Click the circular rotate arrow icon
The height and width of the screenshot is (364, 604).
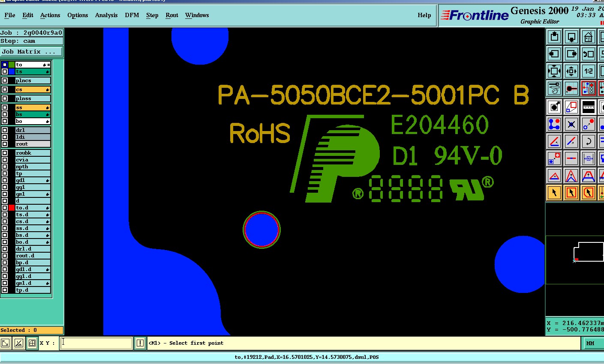tap(589, 141)
